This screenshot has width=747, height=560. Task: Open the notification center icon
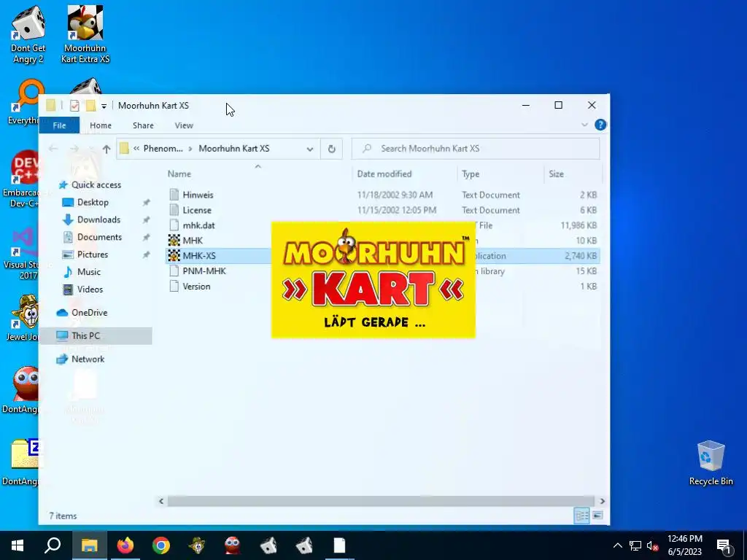(724, 545)
